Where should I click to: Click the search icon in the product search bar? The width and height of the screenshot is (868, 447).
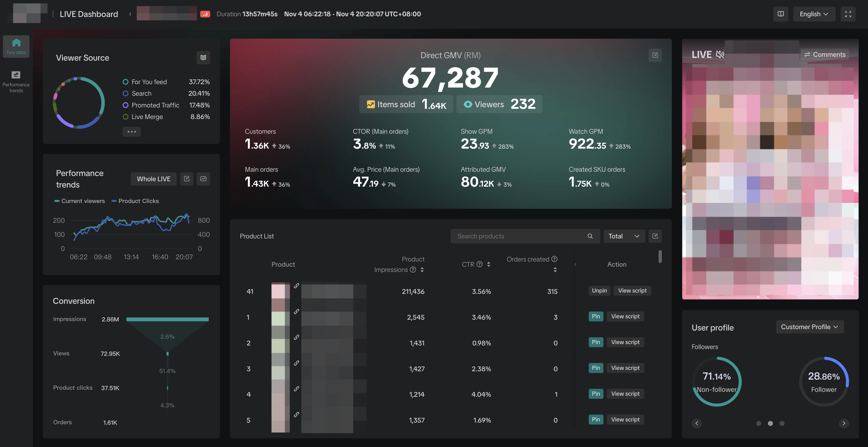click(590, 236)
